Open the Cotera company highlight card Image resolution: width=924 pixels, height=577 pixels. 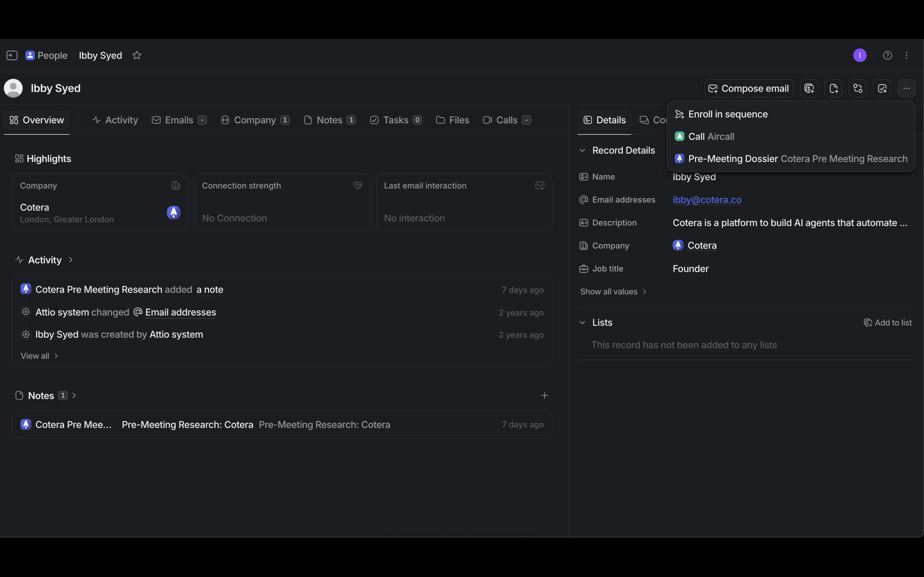[100, 203]
